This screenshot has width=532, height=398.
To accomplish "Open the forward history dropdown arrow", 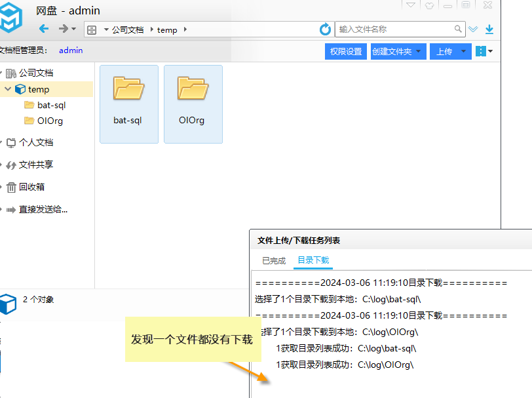I will [74, 30].
